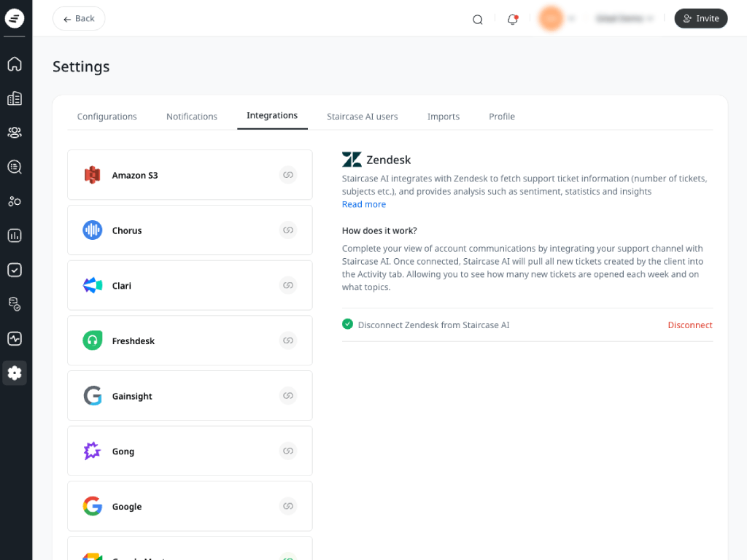This screenshot has height=560, width=747.
Task: Open the people group icon in sidebar
Action: tap(15, 133)
